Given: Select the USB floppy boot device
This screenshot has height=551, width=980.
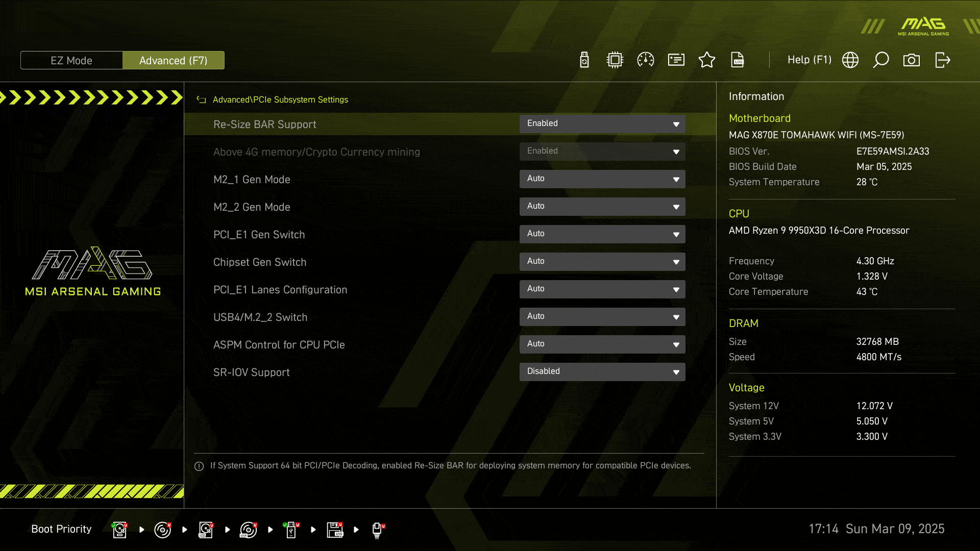Looking at the screenshot, I should click(x=335, y=530).
